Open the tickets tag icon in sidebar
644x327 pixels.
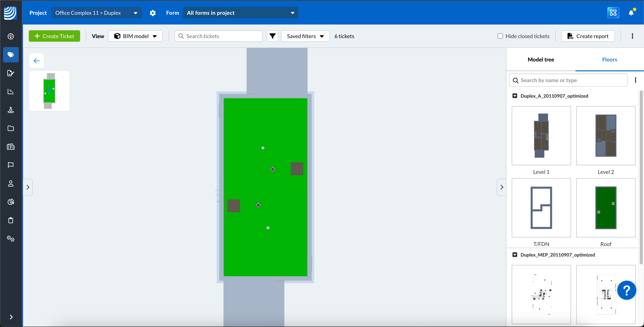(11, 55)
